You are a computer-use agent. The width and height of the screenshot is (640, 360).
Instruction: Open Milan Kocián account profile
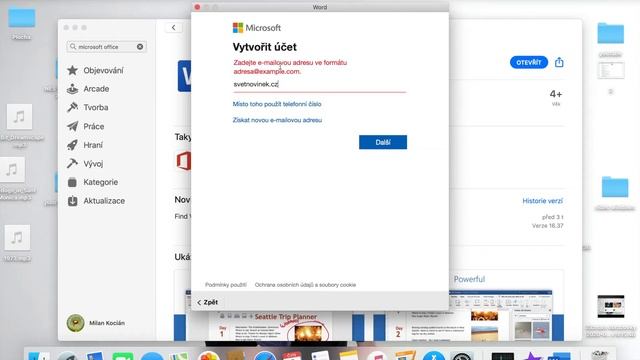(x=96, y=323)
